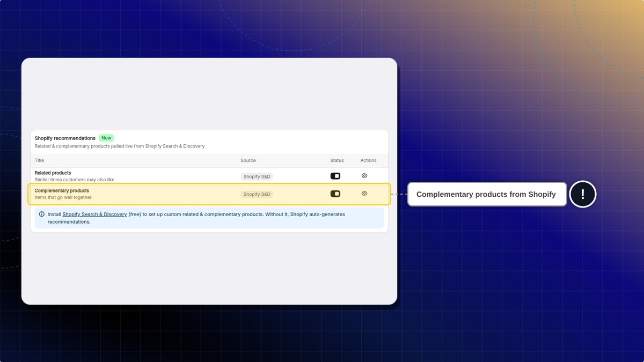Preview Complementary products with the eye icon
Image resolution: width=644 pixels, height=362 pixels.
click(364, 194)
